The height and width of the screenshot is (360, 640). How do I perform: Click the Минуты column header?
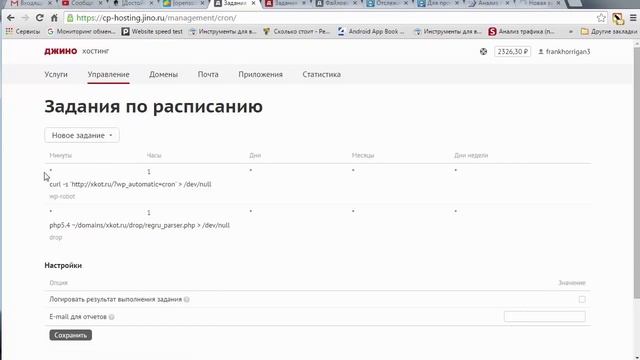coord(60,156)
